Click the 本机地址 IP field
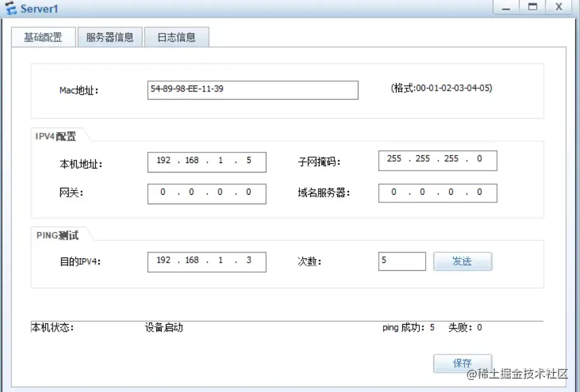Viewport: 580px width, 392px height. pos(206,162)
